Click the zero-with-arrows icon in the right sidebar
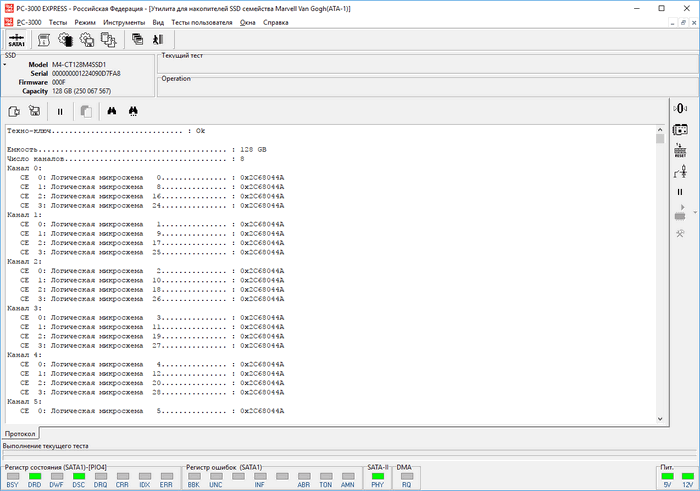This screenshot has height=491, width=700. coord(680,107)
